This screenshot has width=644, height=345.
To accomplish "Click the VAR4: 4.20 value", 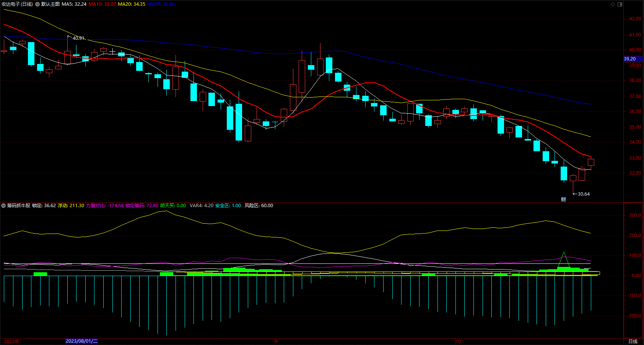I will [x=202, y=206].
